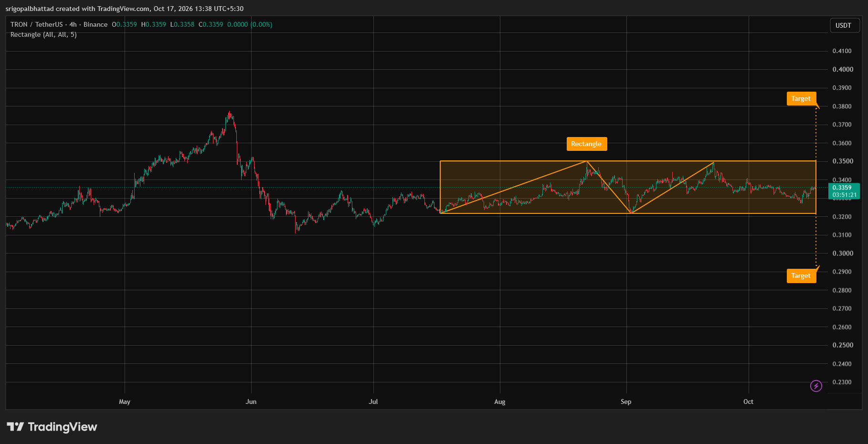
Task: Click the Aug label on time axis
Action: (x=500, y=402)
